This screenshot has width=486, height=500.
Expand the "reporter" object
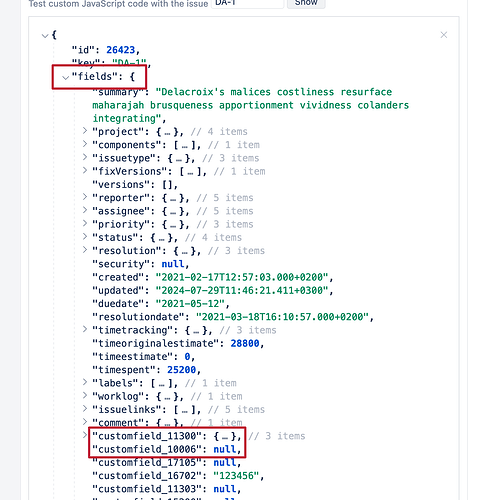click(85, 197)
